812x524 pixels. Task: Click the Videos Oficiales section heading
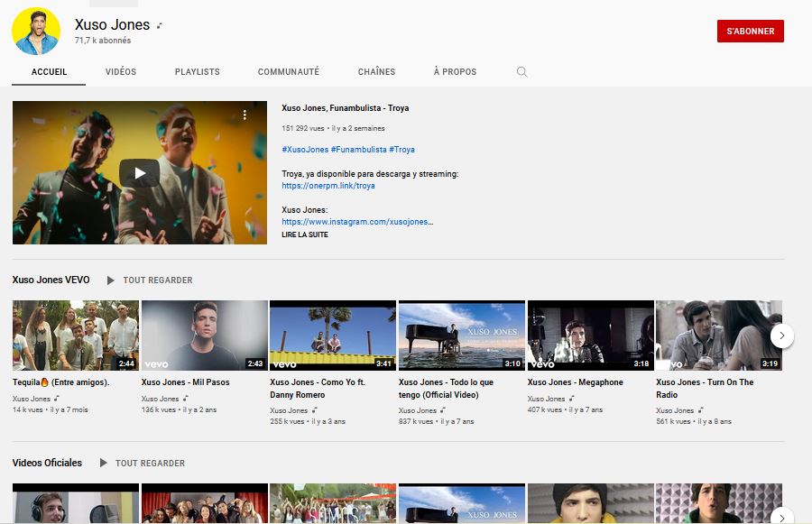[47, 463]
